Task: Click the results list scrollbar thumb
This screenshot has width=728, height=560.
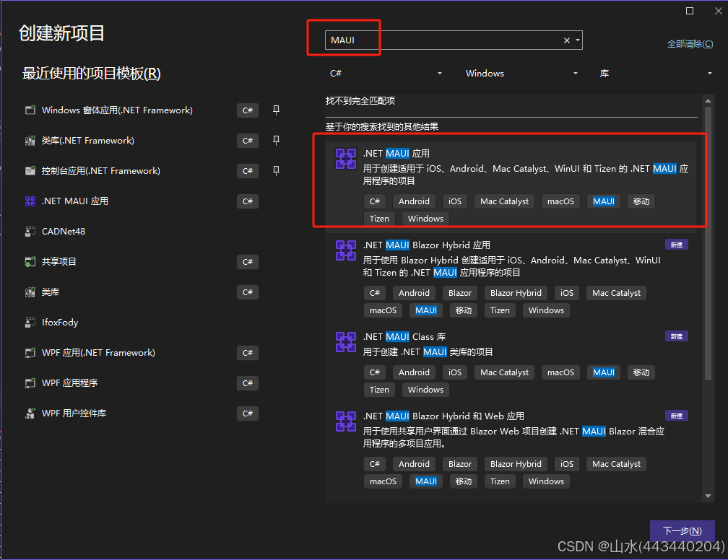Action: coord(708,244)
